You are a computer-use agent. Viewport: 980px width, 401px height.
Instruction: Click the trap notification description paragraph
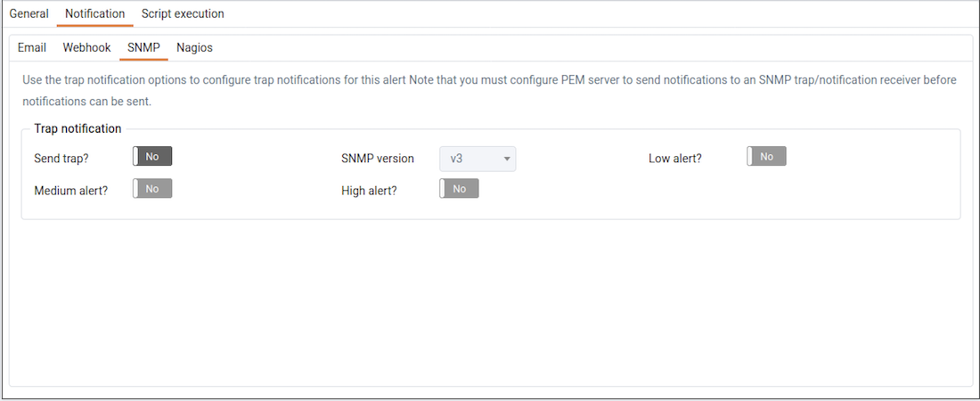coord(489,90)
